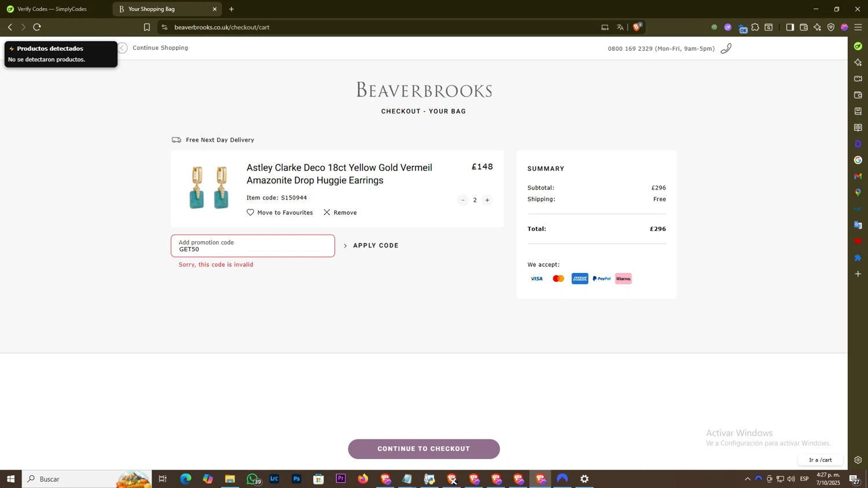Open Brave VPN shield icon
This screenshot has width=868, height=488.
pyautogui.click(x=831, y=27)
